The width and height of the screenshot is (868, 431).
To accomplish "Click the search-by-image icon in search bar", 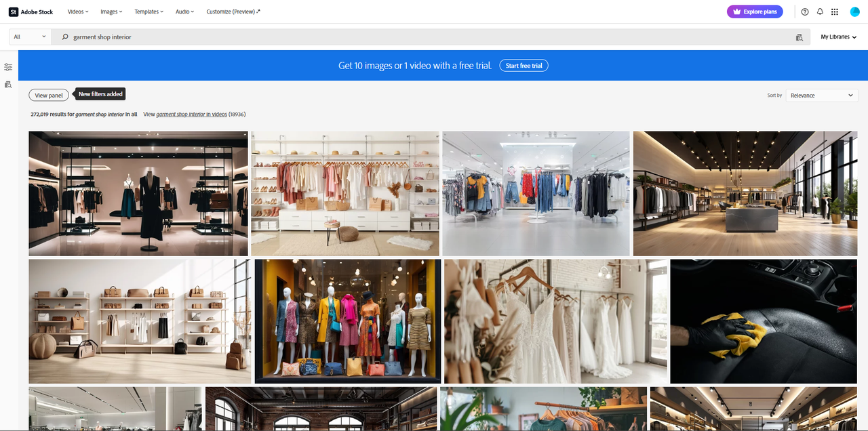I will (x=799, y=37).
